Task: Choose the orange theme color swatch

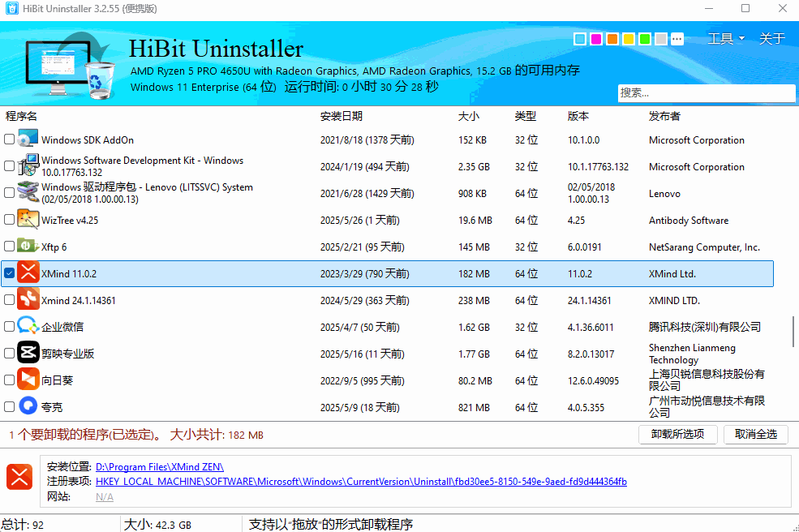Action: [612, 39]
